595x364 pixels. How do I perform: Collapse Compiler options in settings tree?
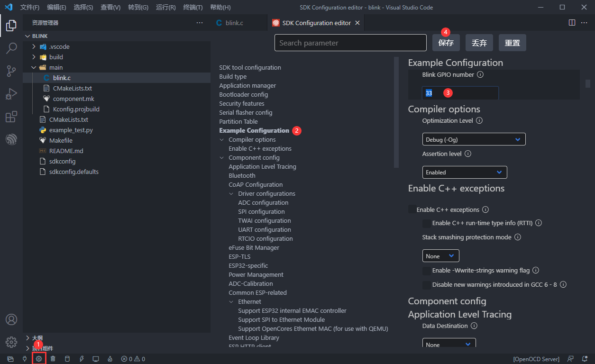click(221, 140)
